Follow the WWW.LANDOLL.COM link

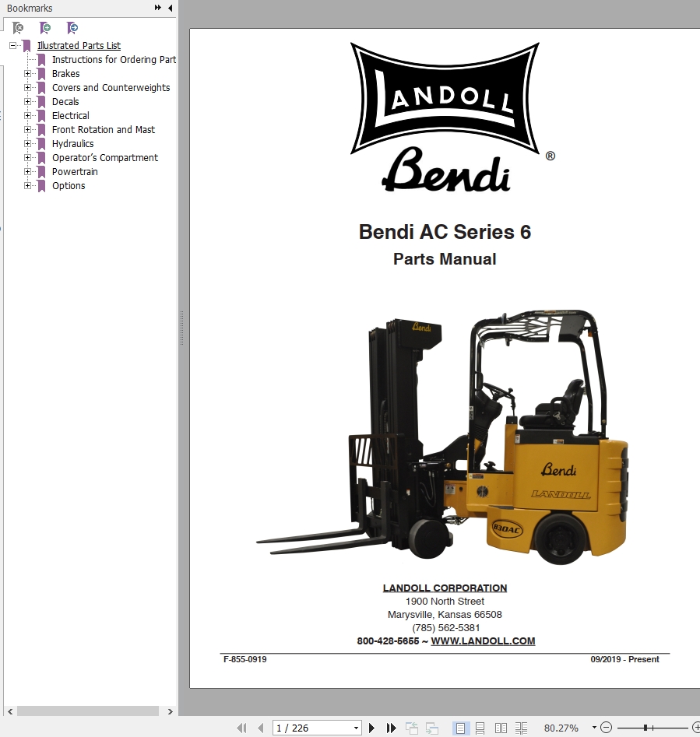[x=483, y=641]
